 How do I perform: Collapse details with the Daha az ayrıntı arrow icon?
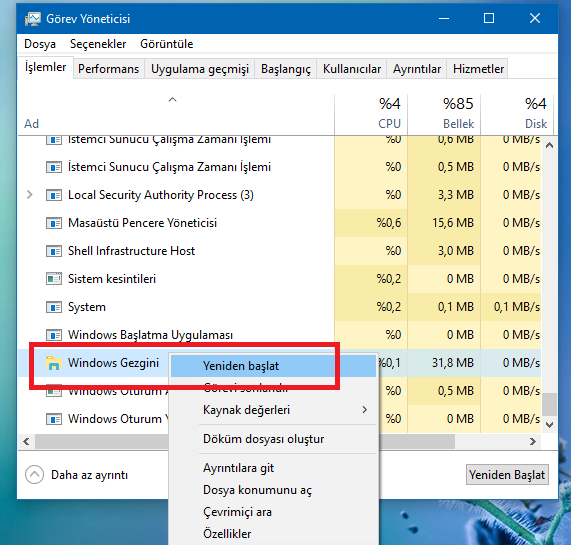tap(35, 475)
